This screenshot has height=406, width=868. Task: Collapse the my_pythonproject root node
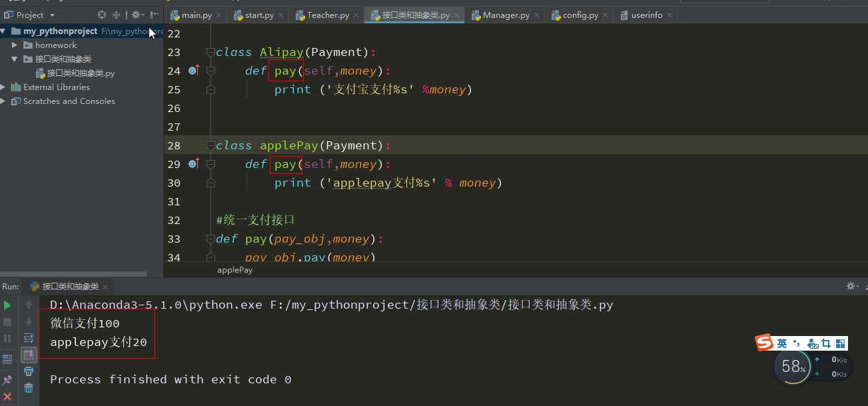coord(4,31)
